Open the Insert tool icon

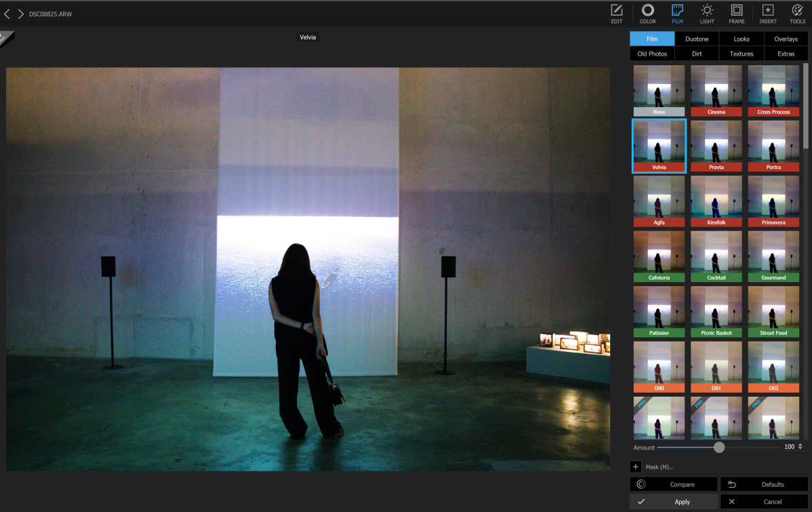(768, 13)
